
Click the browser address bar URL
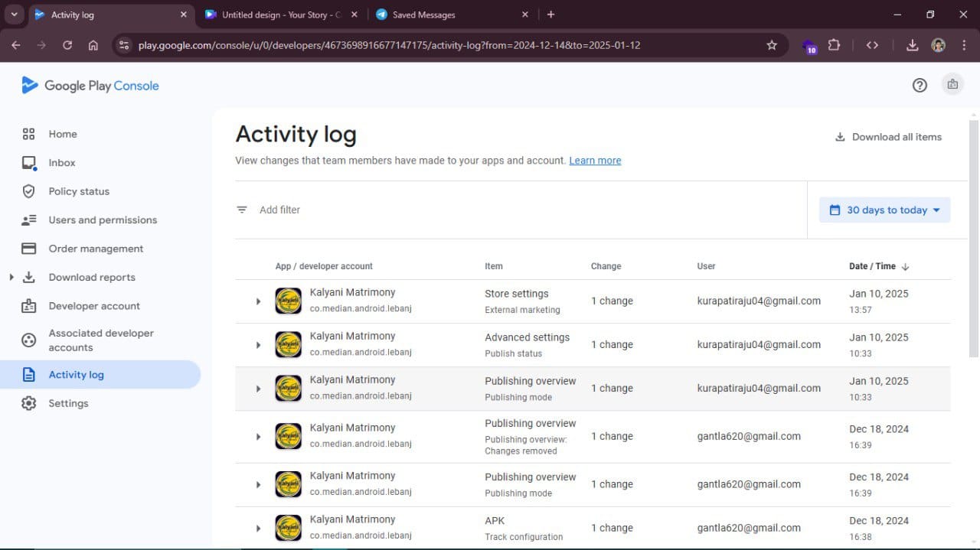tap(389, 45)
